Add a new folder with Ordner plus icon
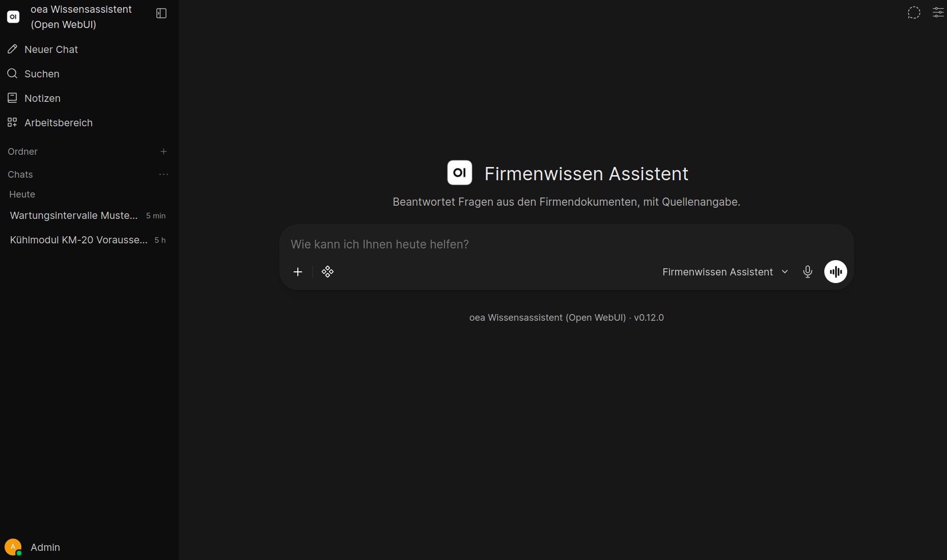Screen dimensions: 947x560 coord(163,152)
